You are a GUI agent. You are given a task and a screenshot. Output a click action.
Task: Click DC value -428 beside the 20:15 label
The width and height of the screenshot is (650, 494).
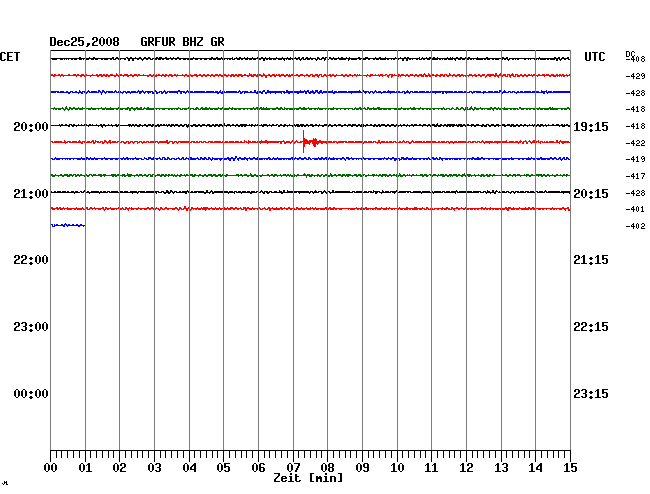click(x=635, y=193)
